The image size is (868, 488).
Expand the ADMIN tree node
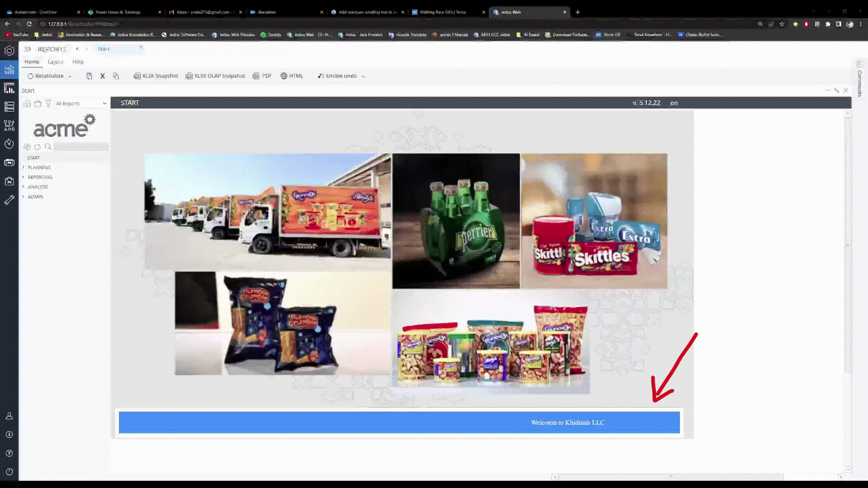pos(24,197)
